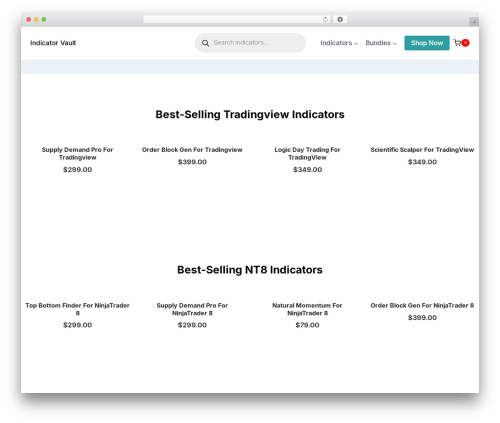
Task: Open Logic Day Trading For TradingView product
Action: (x=307, y=153)
